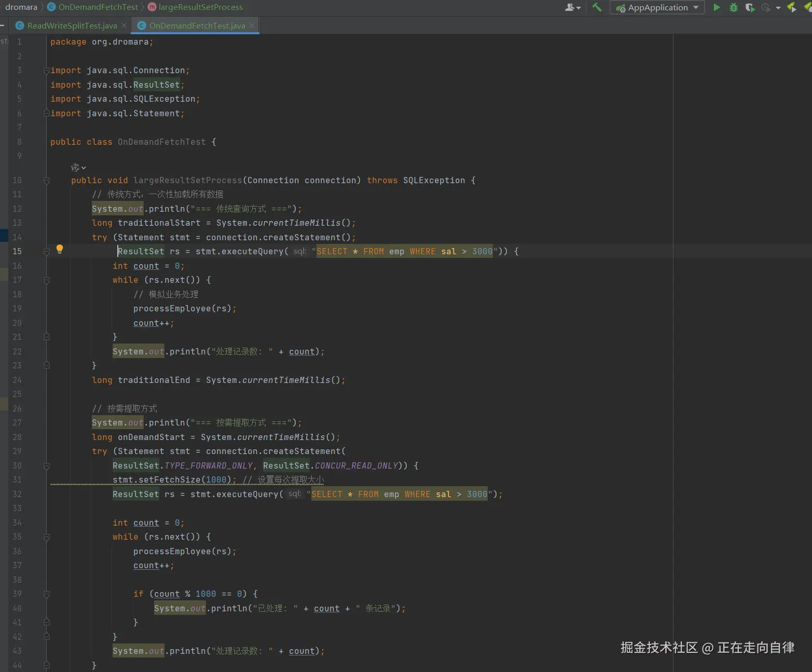Collapse the while loop fold at line 17
This screenshot has height=672, width=812.
tap(46, 280)
